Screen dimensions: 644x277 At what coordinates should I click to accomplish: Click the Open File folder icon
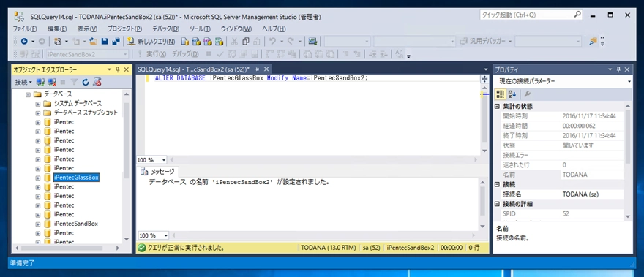[x=93, y=42]
